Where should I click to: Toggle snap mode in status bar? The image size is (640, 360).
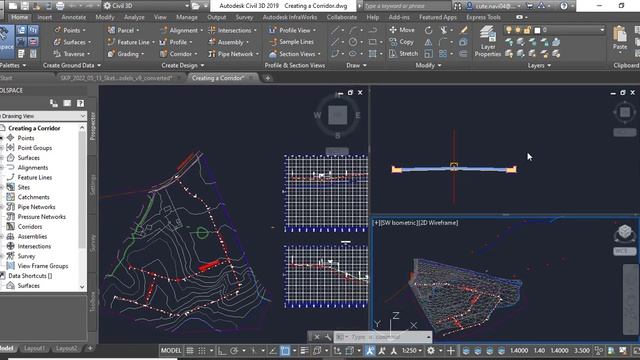point(202,351)
